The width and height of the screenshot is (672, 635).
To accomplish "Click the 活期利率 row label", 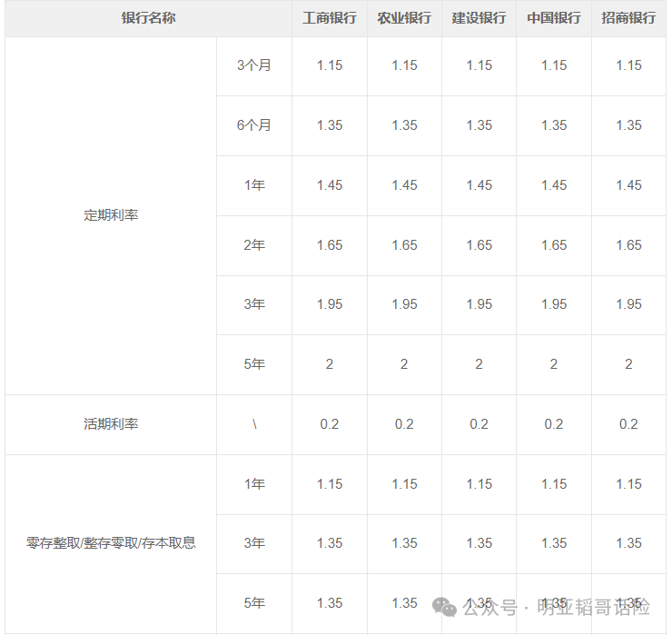I will coord(111,424).
